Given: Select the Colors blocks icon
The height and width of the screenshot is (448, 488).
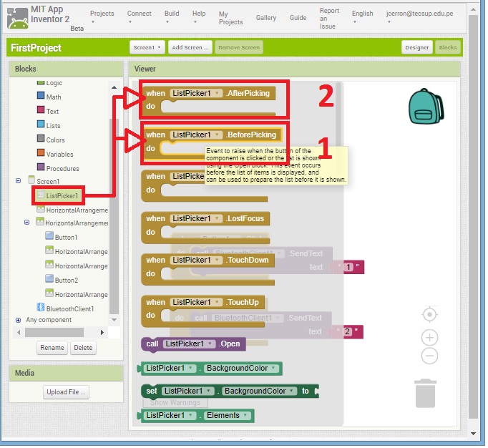Looking at the screenshot, I should point(41,138).
